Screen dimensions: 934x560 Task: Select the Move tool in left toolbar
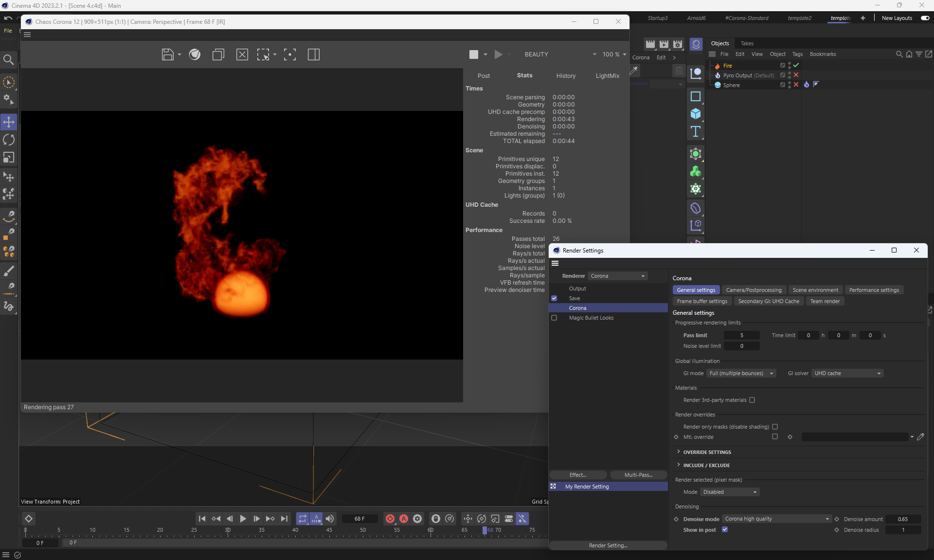[9, 122]
